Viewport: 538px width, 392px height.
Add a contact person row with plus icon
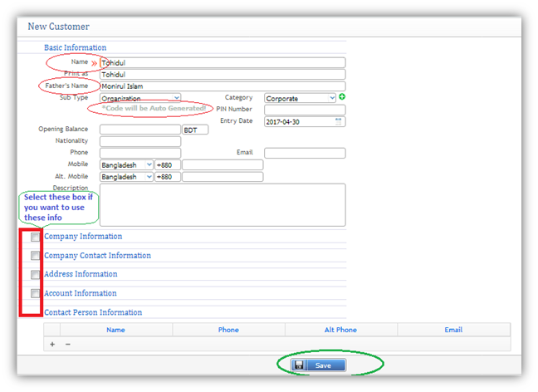click(x=53, y=344)
